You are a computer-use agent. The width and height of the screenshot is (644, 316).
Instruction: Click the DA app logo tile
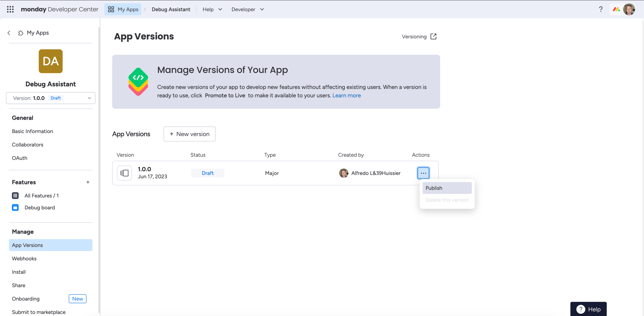[x=51, y=61]
